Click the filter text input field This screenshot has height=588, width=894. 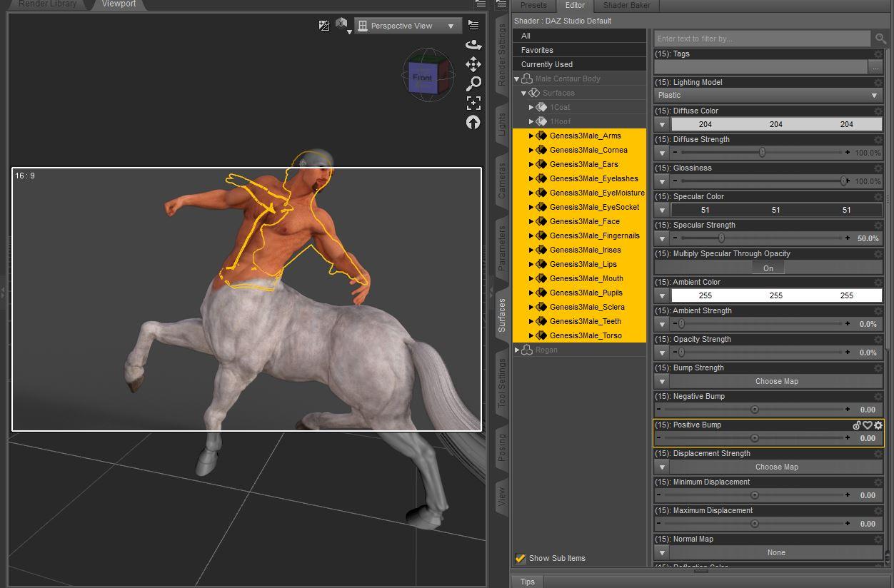point(763,39)
